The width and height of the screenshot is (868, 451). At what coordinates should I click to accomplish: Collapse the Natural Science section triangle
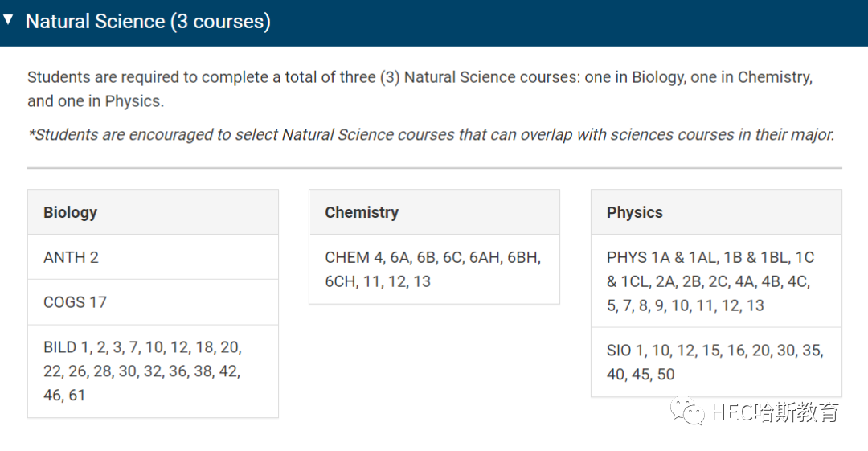(x=8, y=20)
